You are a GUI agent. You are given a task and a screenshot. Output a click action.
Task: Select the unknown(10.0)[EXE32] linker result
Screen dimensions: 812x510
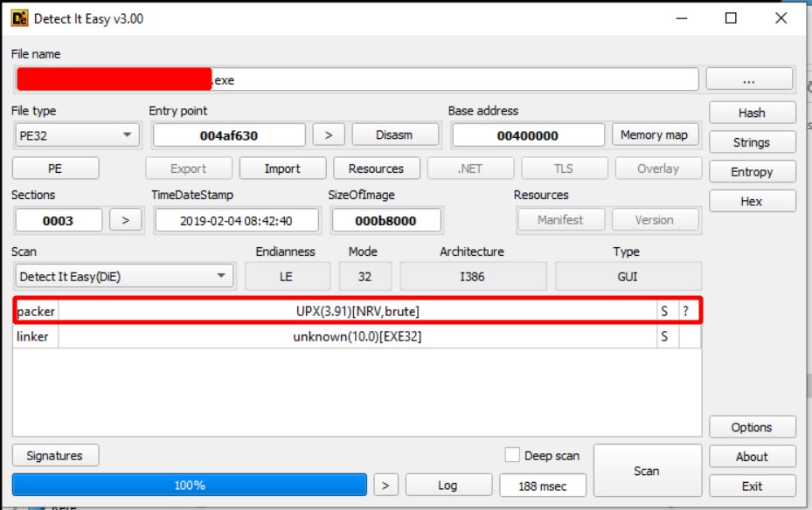tap(357, 337)
